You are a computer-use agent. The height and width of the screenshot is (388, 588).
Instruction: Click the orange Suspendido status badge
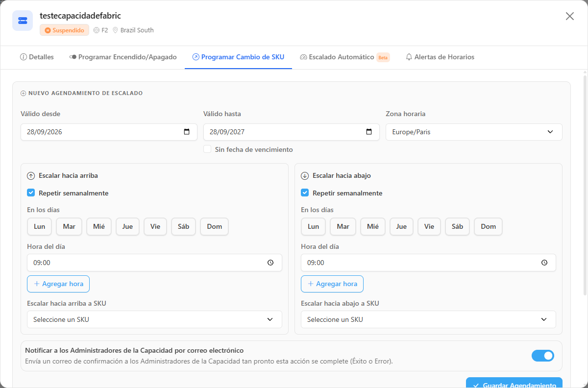tap(65, 30)
